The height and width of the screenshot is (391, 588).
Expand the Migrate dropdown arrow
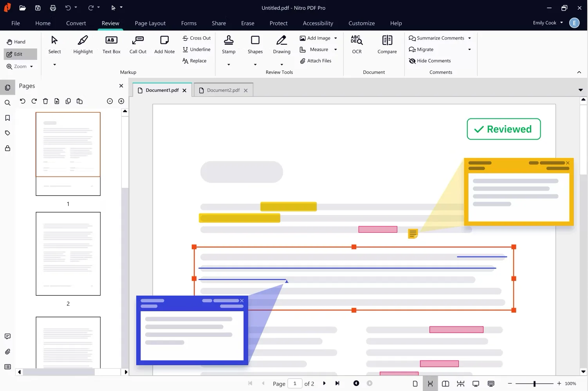click(x=469, y=50)
